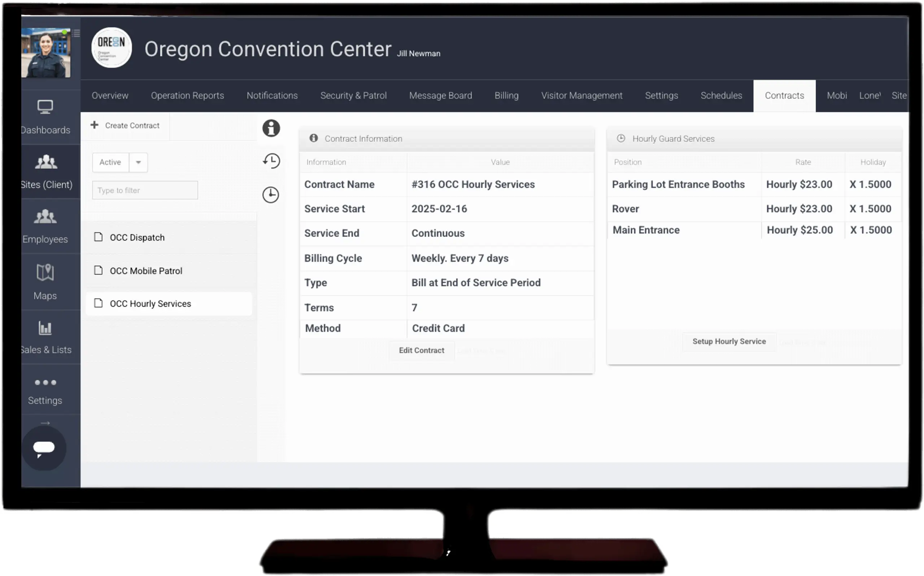Switch to the Billing tab
The image size is (924, 576).
(506, 96)
